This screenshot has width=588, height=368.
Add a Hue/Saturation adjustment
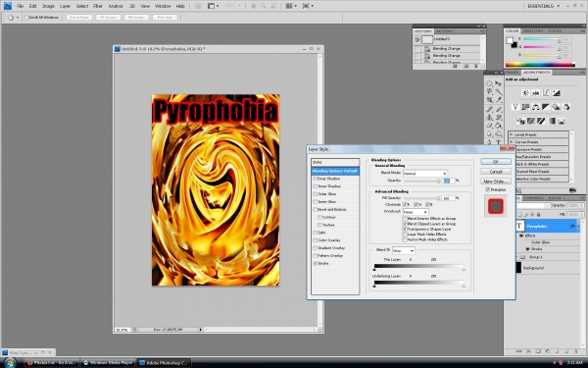pos(525,107)
